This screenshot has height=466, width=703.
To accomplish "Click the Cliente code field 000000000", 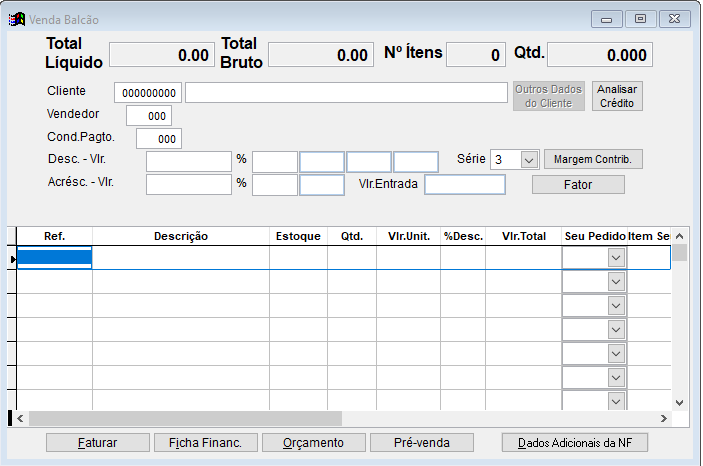I will pyautogui.click(x=148, y=93).
